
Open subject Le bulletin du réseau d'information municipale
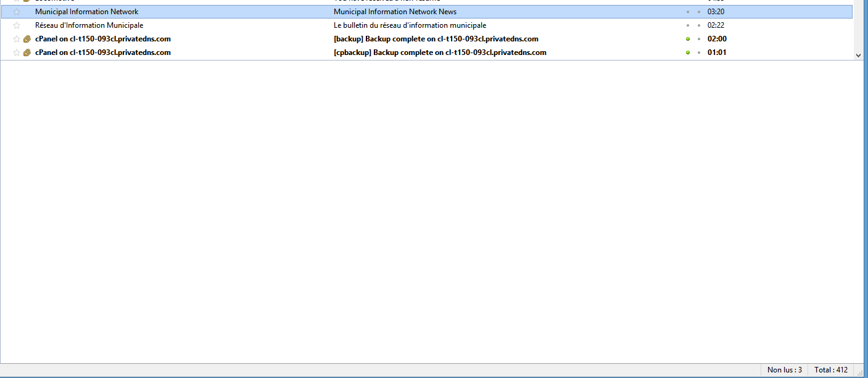[410, 25]
